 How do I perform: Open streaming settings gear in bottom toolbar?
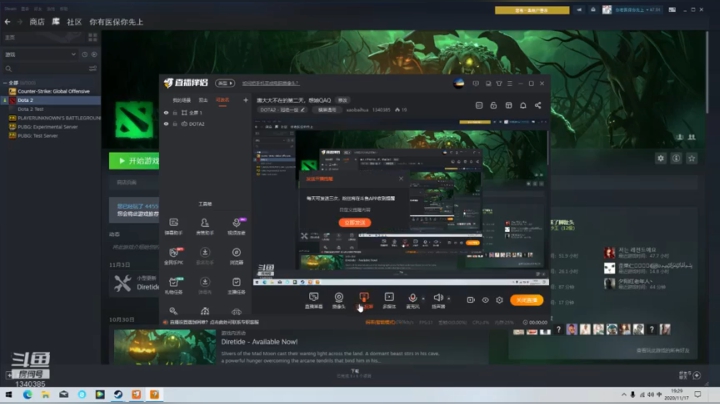pyautogui.click(x=500, y=300)
